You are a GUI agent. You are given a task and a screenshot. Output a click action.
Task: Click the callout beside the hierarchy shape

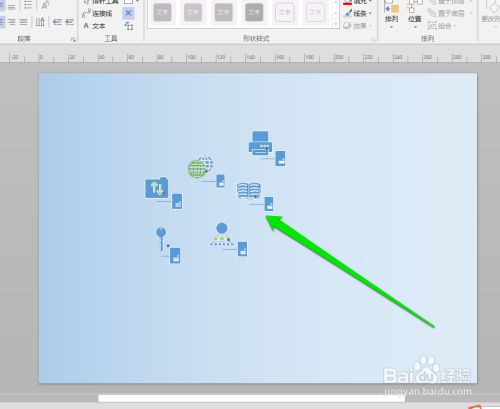(x=242, y=249)
